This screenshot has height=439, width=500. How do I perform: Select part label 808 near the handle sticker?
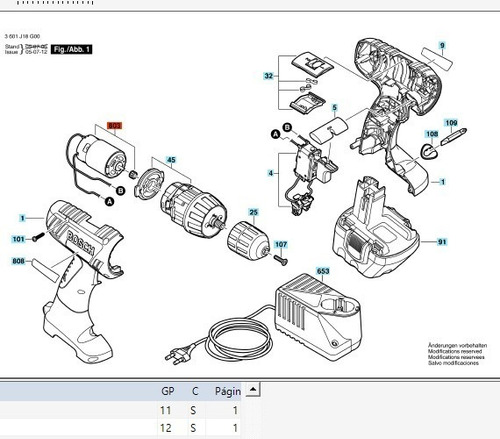point(18,261)
